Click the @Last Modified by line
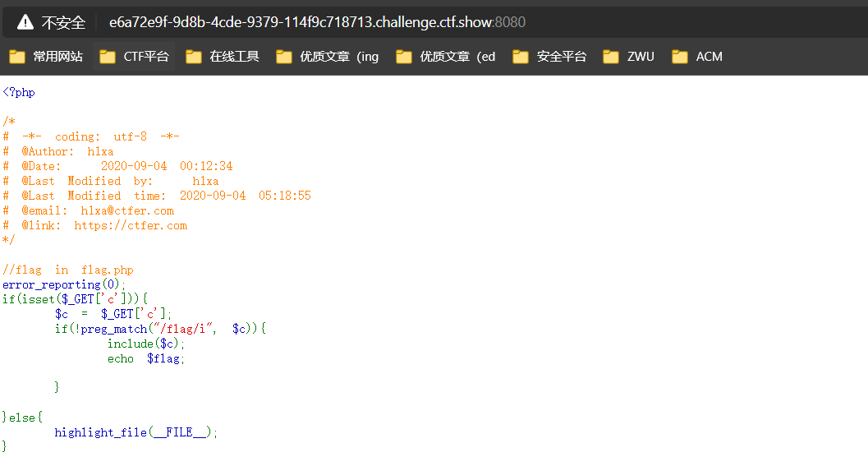Screen dimensions: 868x457 coord(111,181)
